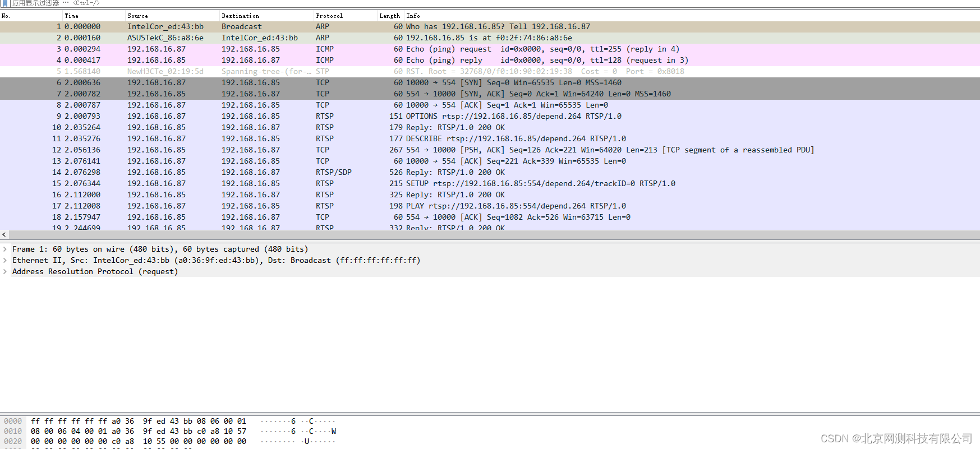Click the 0020 offset in hex pane
The width and height of the screenshot is (980, 449).
pos(13,441)
